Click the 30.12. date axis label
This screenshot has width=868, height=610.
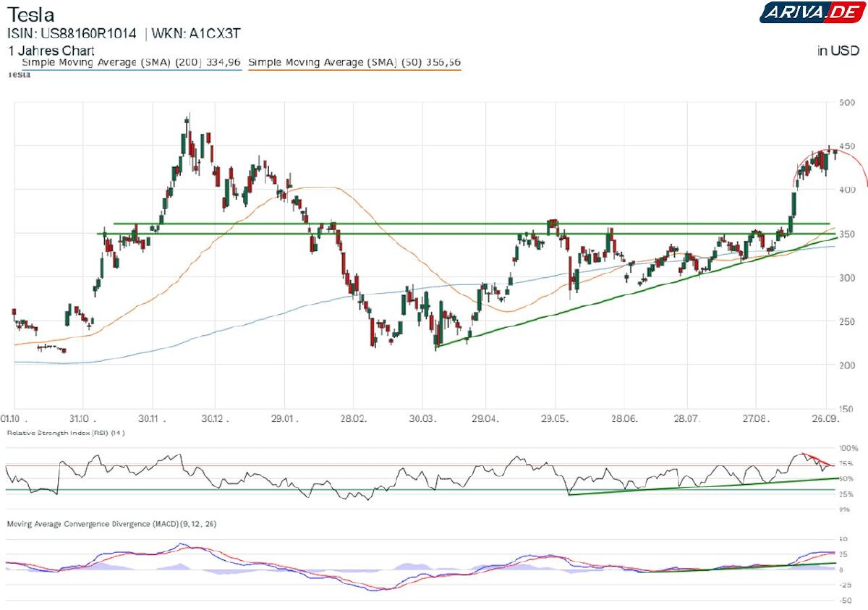point(215,419)
